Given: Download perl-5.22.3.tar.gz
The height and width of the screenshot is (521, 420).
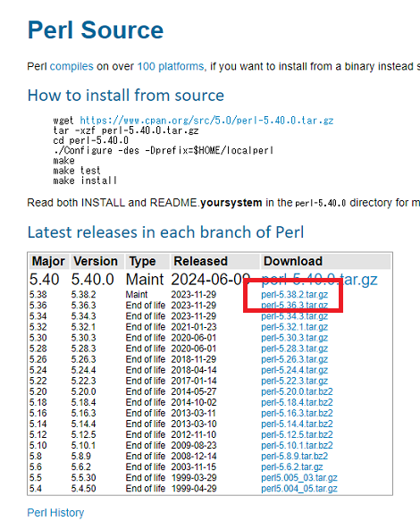Looking at the screenshot, I should coord(294,381).
